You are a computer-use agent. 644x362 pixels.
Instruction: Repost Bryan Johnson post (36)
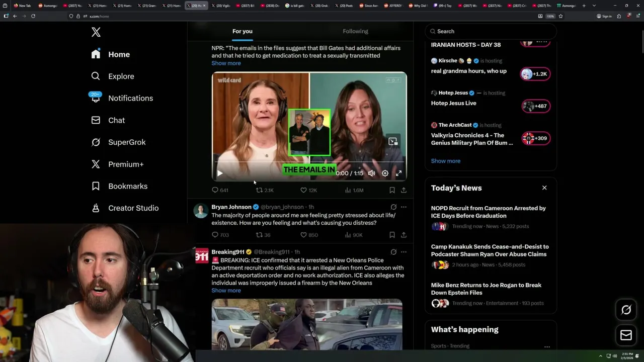pyautogui.click(x=263, y=235)
